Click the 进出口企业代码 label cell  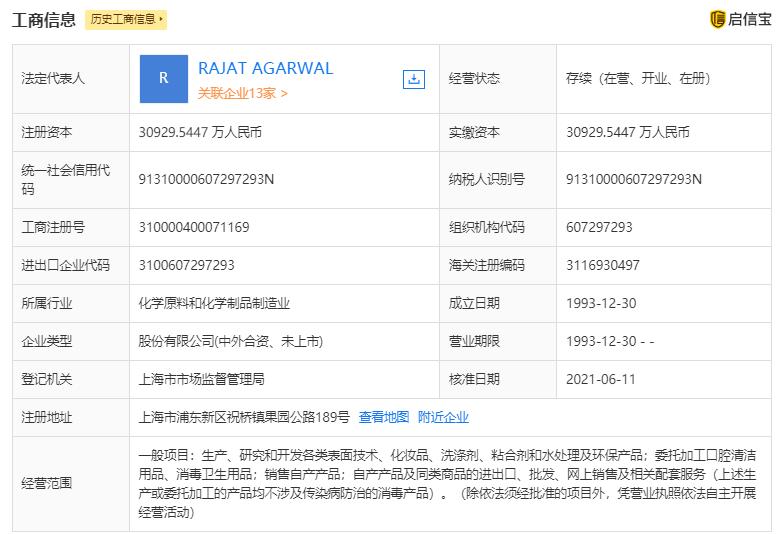[71, 266]
